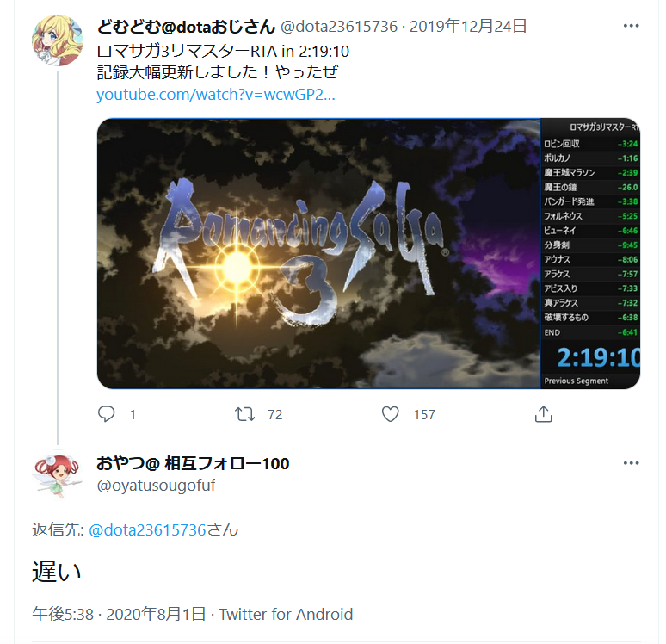
Task: Click the display name どむどむ@dotaおじさん
Action: (x=186, y=27)
